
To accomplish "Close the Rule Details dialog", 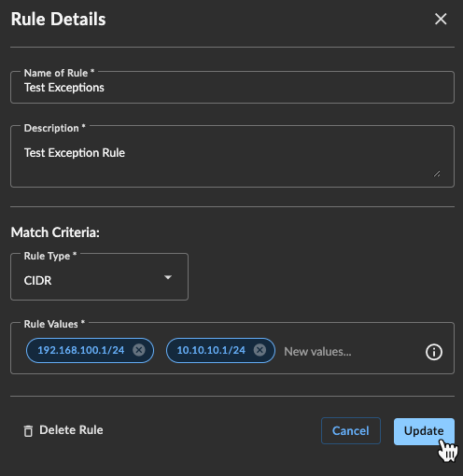I will click(441, 19).
